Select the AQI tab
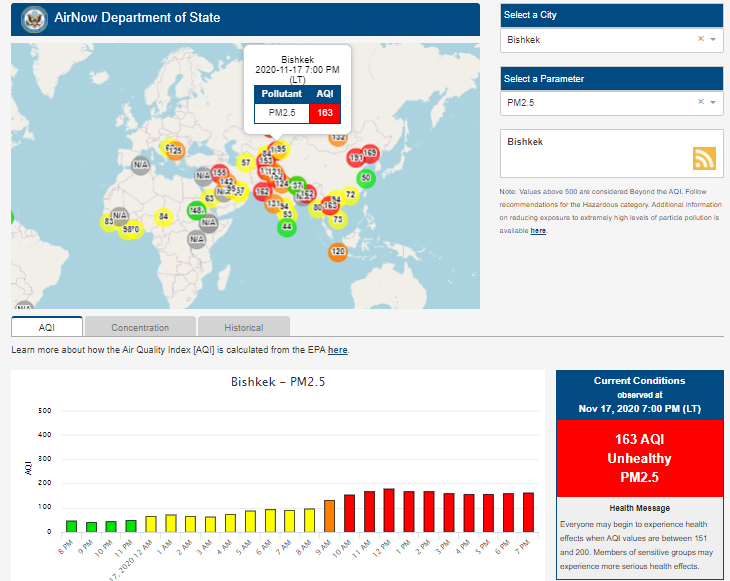730x581 pixels. click(x=47, y=327)
